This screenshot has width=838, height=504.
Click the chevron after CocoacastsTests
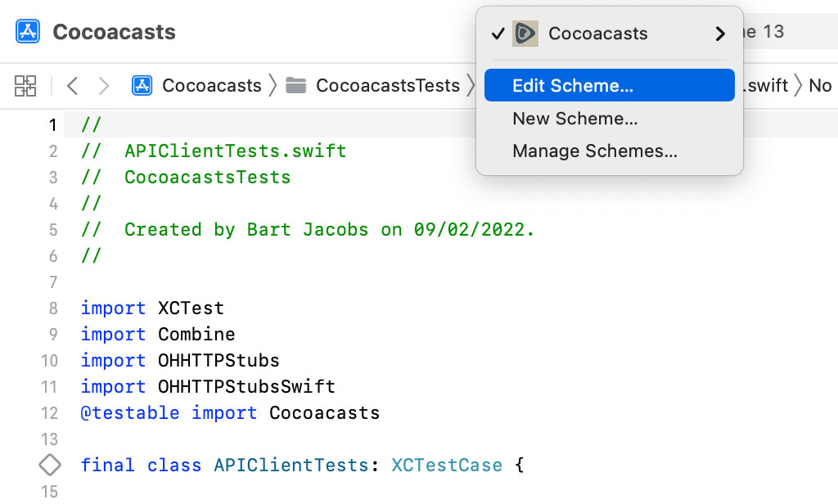point(471,85)
